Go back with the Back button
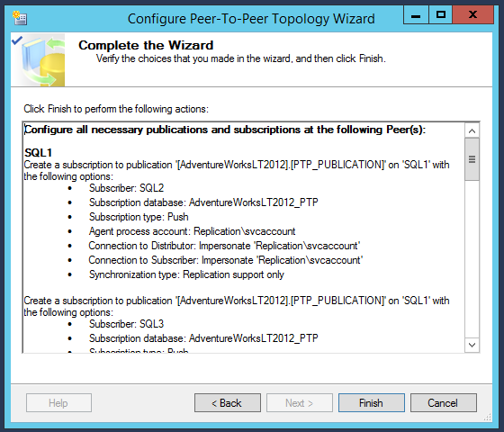This screenshot has width=504, height=432. pos(227,403)
